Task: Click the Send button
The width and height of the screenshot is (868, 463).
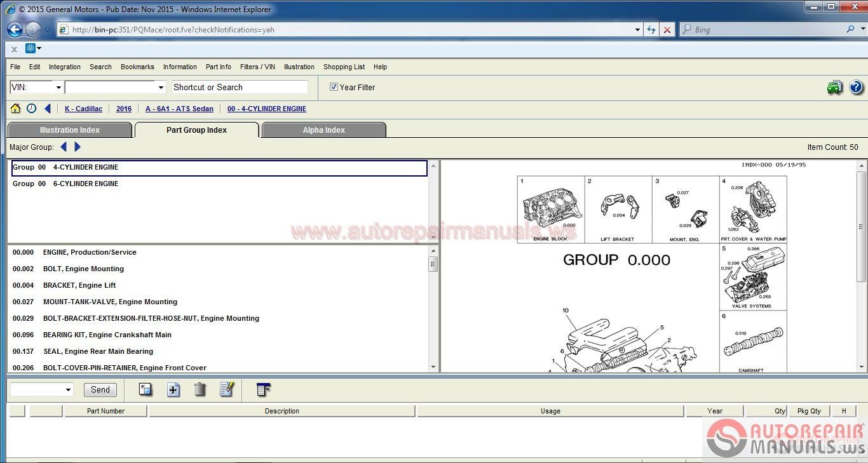Action: tap(100, 390)
